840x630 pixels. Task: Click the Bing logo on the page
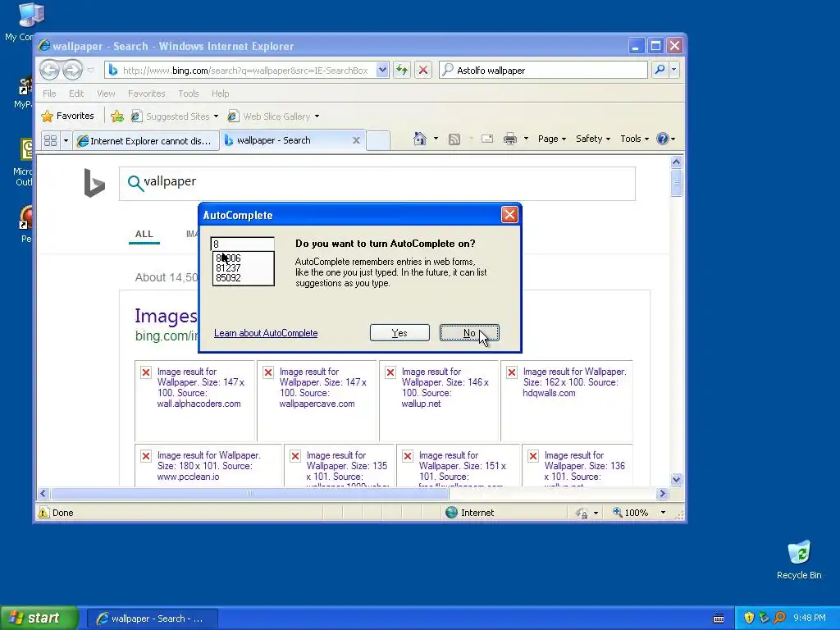tap(94, 183)
